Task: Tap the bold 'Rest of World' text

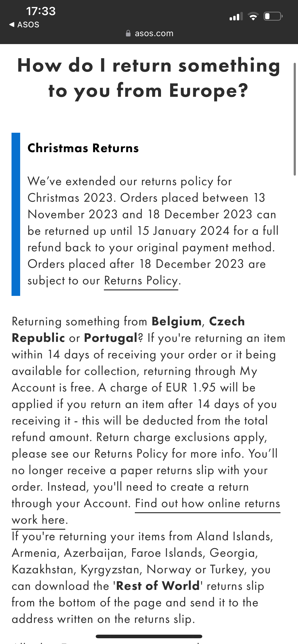Action: (x=158, y=586)
